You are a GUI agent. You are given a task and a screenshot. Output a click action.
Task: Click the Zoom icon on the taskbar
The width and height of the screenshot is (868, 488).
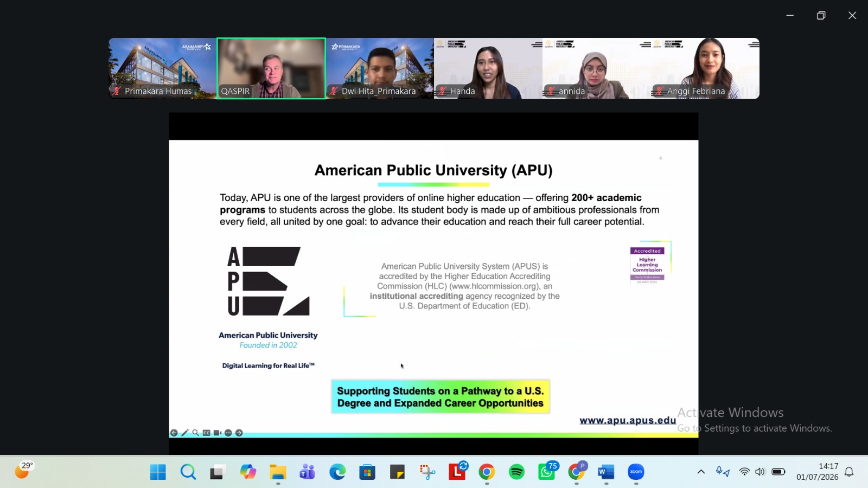point(636,472)
